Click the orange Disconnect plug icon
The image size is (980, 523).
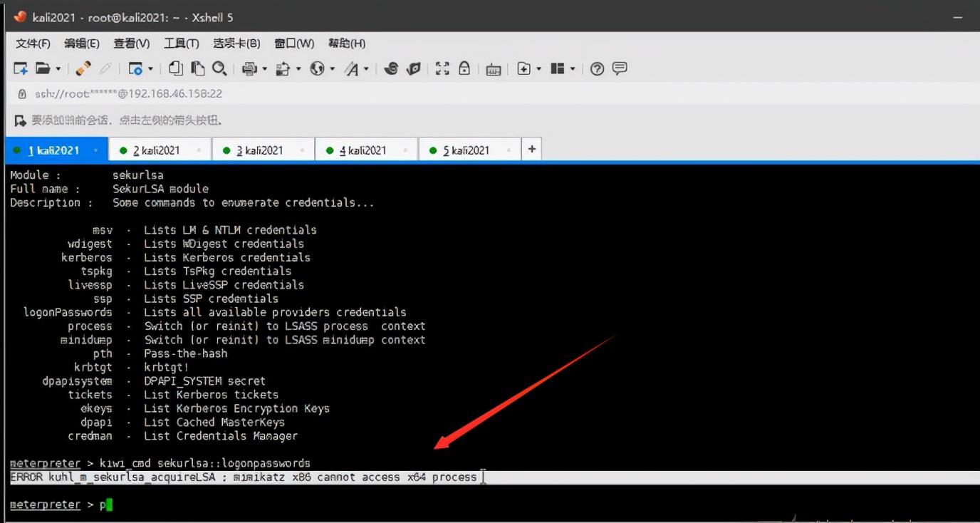[x=83, y=68]
